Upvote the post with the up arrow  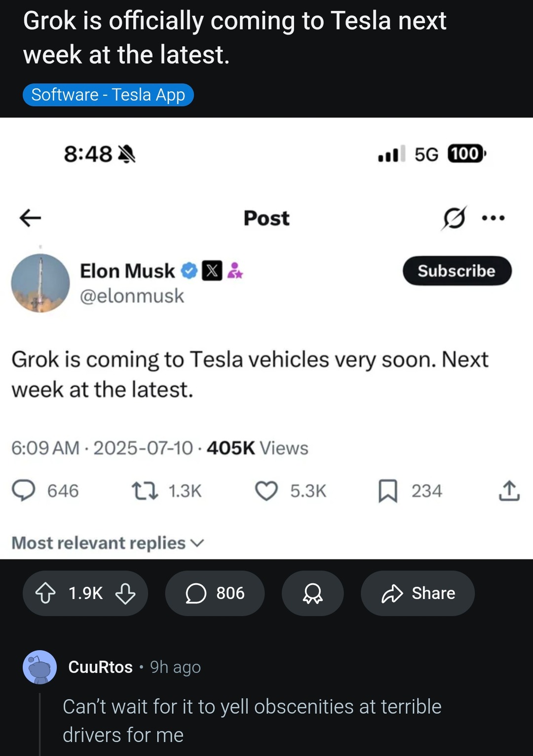pyautogui.click(x=46, y=593)
